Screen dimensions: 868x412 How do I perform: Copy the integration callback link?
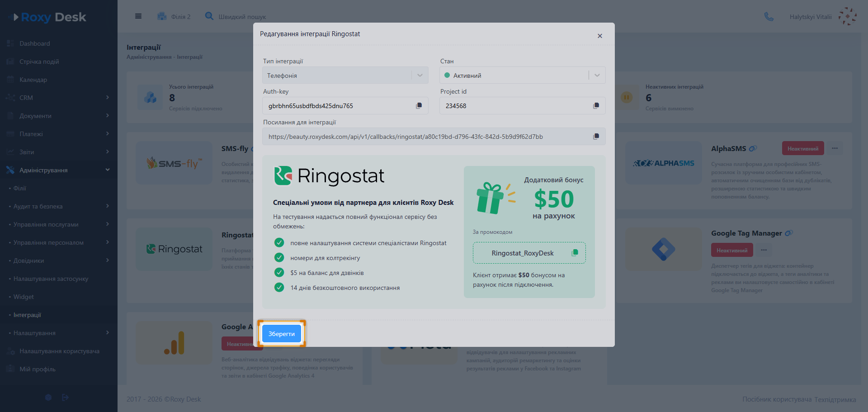(596, 137)
